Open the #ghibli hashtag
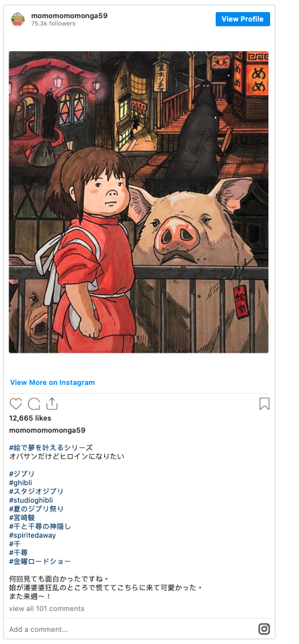Viewport: 299px width, 644px height. [x=21, y=482]
